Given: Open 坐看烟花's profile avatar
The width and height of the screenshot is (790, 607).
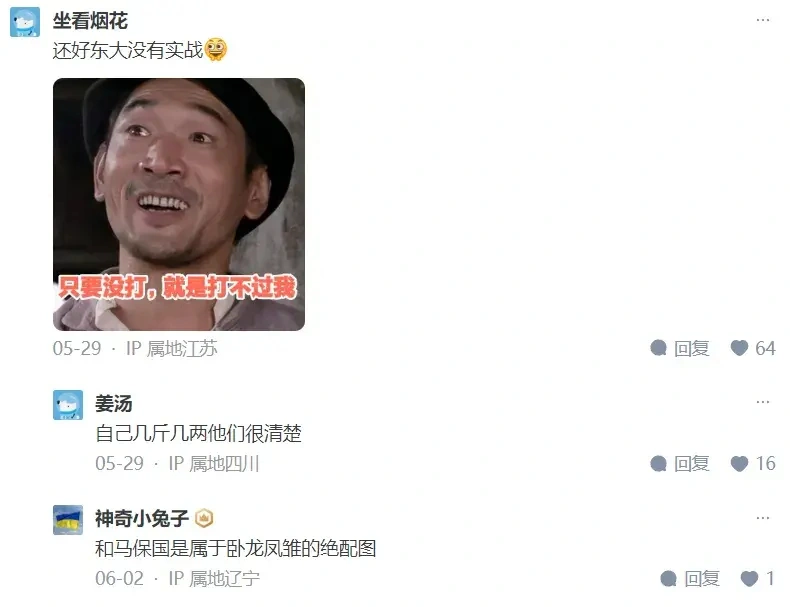Looking at the screenshot, I should [25, 22].
